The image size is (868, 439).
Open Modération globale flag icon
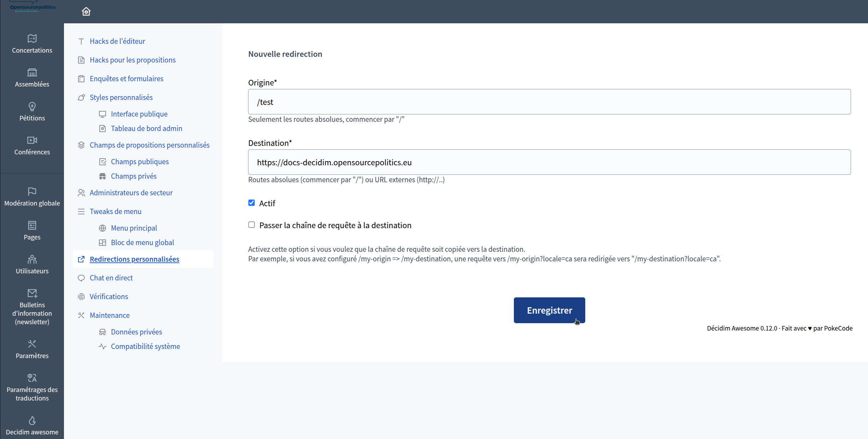pos(32,191)
